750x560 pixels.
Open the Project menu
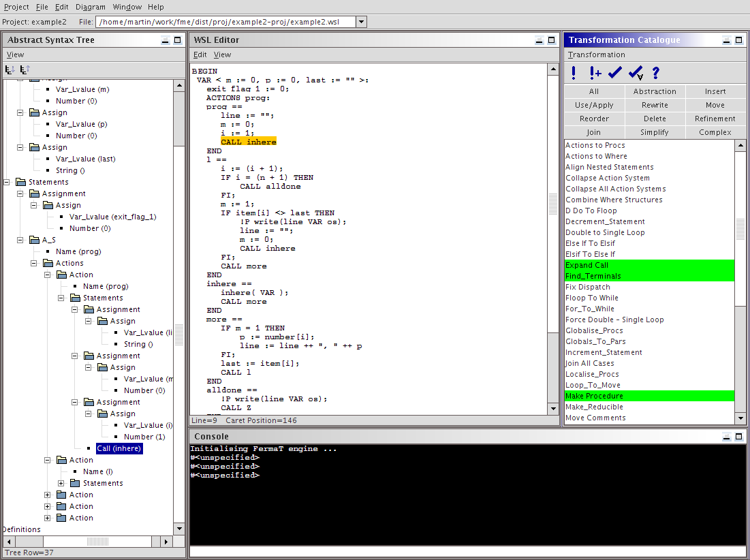[x=16, y=7]
